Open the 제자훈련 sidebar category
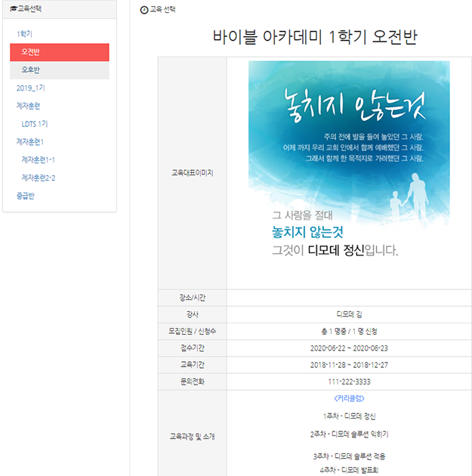Image resolution: width=472 pixels, height=476 pixels. click(x=28, y=106)
